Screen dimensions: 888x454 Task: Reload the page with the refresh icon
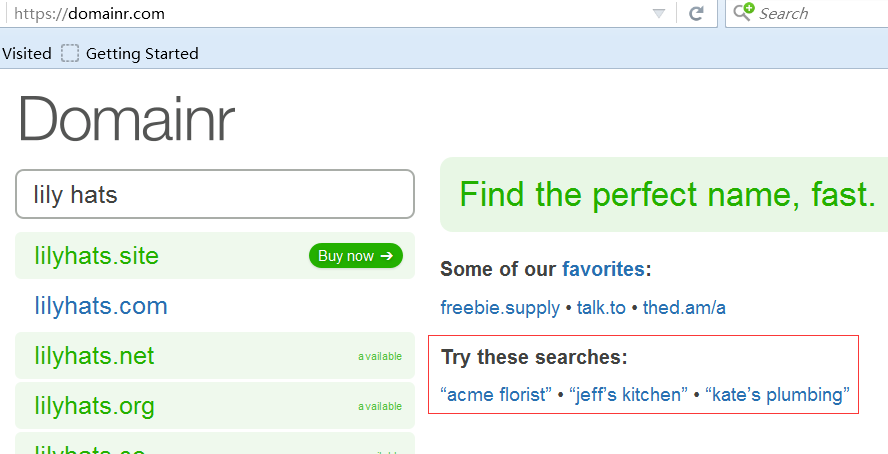696,13
